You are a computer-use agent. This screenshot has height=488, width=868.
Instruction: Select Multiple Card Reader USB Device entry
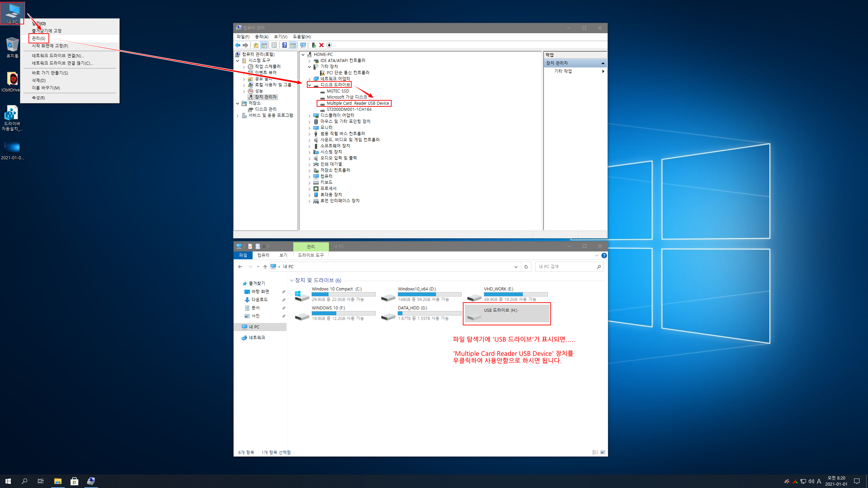click(x=357, y=103)
